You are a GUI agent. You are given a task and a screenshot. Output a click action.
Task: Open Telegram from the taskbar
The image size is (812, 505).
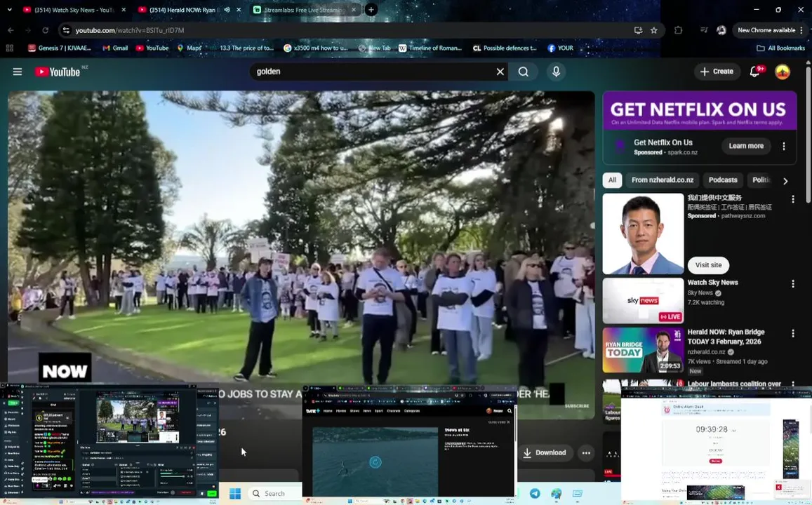click(534, 493)
